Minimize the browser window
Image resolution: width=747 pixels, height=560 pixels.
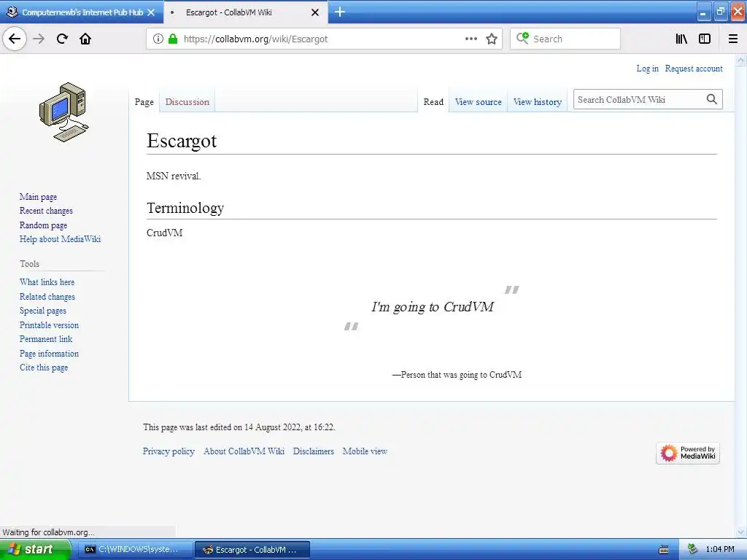point(704,12)
